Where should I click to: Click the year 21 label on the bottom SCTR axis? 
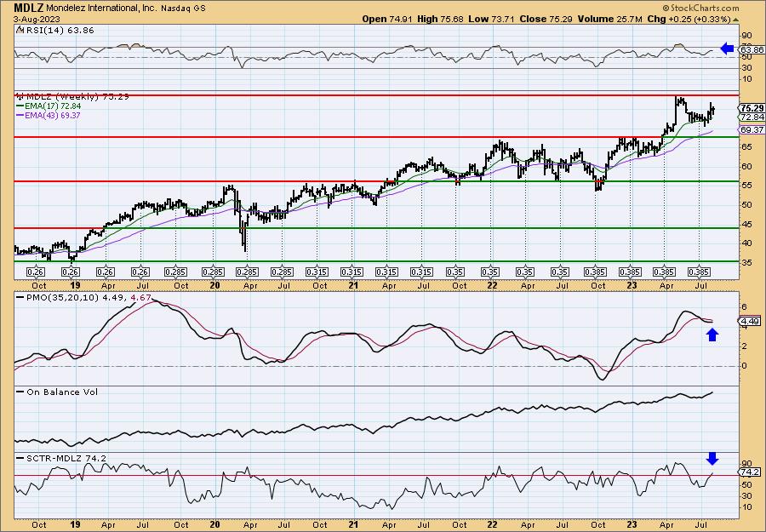pos(353,524)
